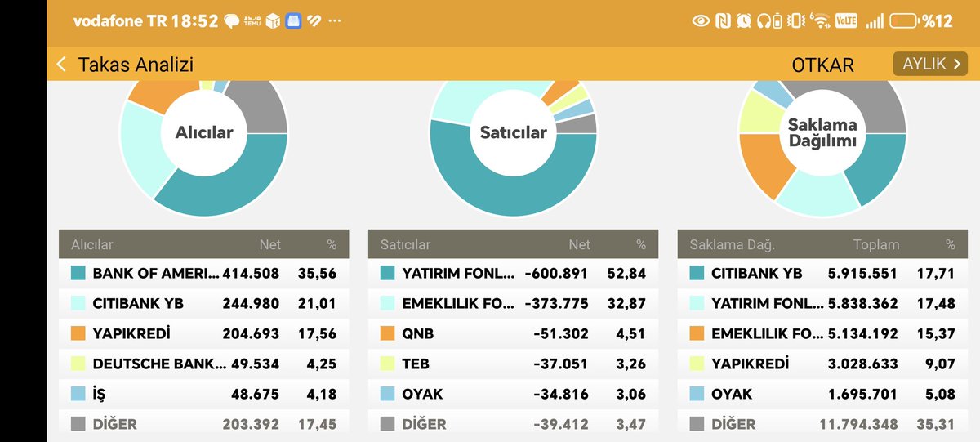Tap the 35,31 percentage value

pos(936,425)
